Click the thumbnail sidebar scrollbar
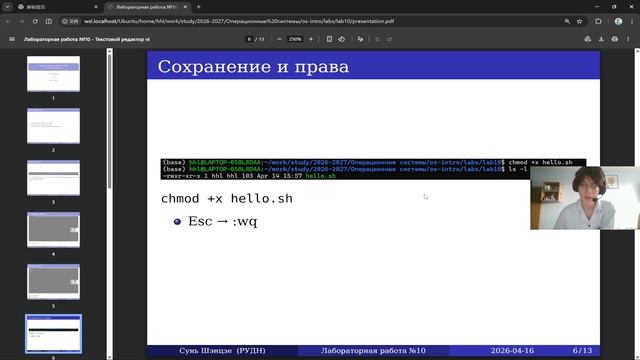Viewport: 640px width, 360px height. pos(109,122)
